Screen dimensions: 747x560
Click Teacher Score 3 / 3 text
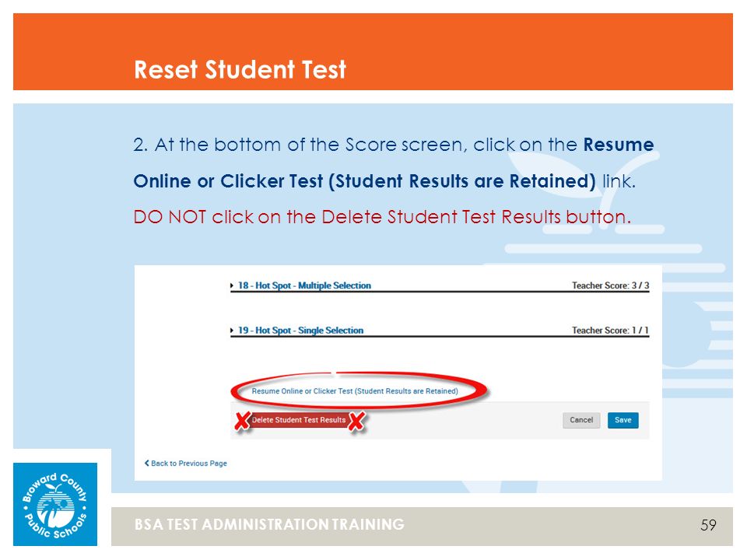click(x=610, y=285)
